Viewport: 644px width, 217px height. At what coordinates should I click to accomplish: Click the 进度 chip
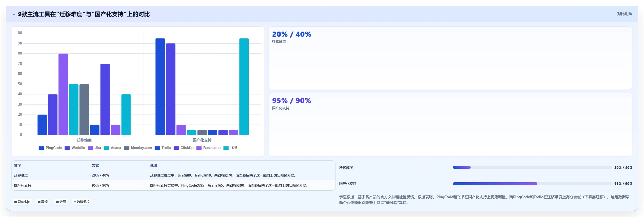tap(61, 201)
